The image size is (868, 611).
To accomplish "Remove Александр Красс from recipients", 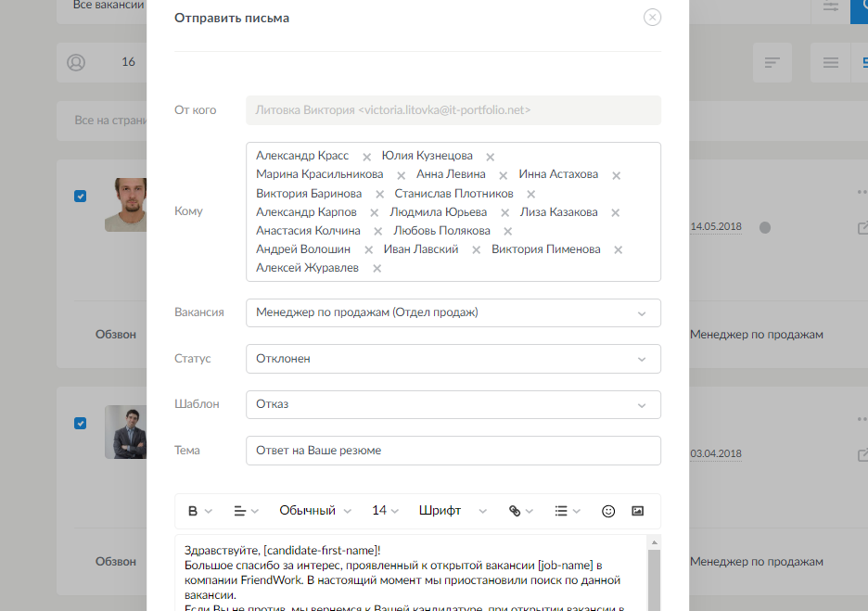I will point(367,157).
